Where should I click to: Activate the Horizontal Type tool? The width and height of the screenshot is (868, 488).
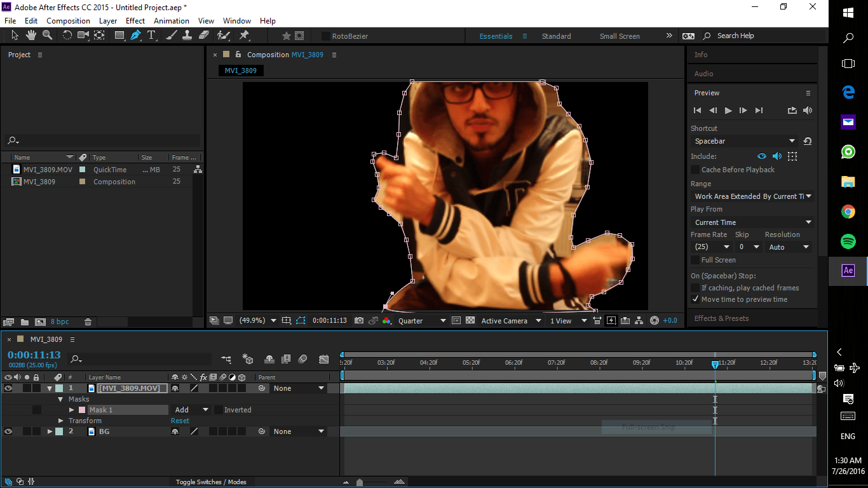tap(151, 36)
